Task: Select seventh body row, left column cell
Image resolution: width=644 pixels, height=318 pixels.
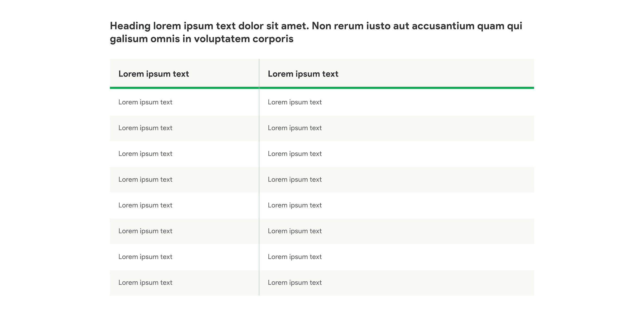Action: [x=145, y=257]
